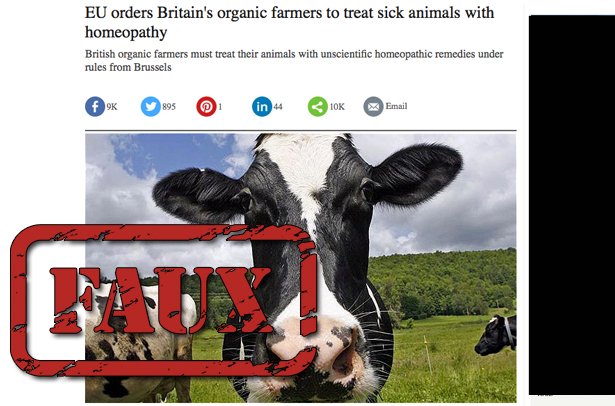Click the Pinterest count showing 1
This screenshot has height=406, width=615.
pyautogui.click(x=220, y=107)
